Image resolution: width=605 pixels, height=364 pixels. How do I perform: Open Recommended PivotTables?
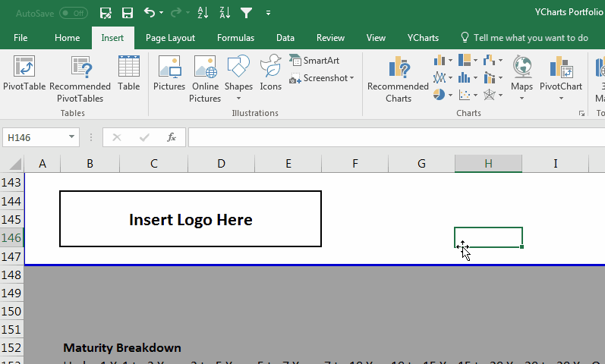pyautogui.click(x=80, y=79)
